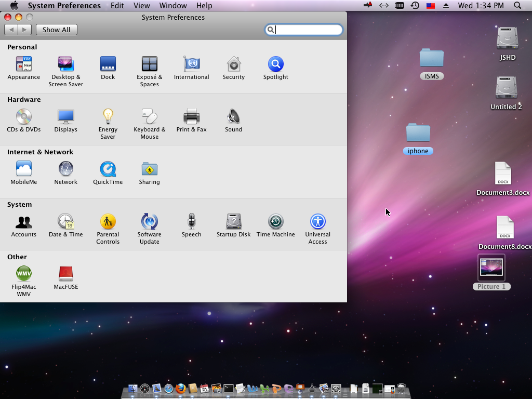Select the iphone folder on the desktop
The image size is (532, 399).
[x=418, y=138]
